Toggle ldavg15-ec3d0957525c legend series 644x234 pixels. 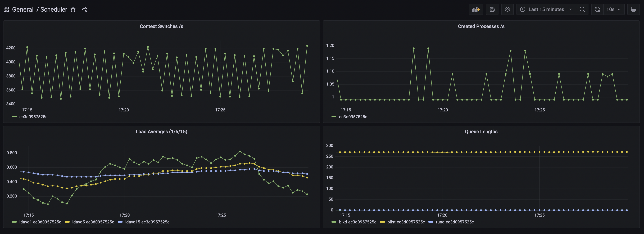147,222
